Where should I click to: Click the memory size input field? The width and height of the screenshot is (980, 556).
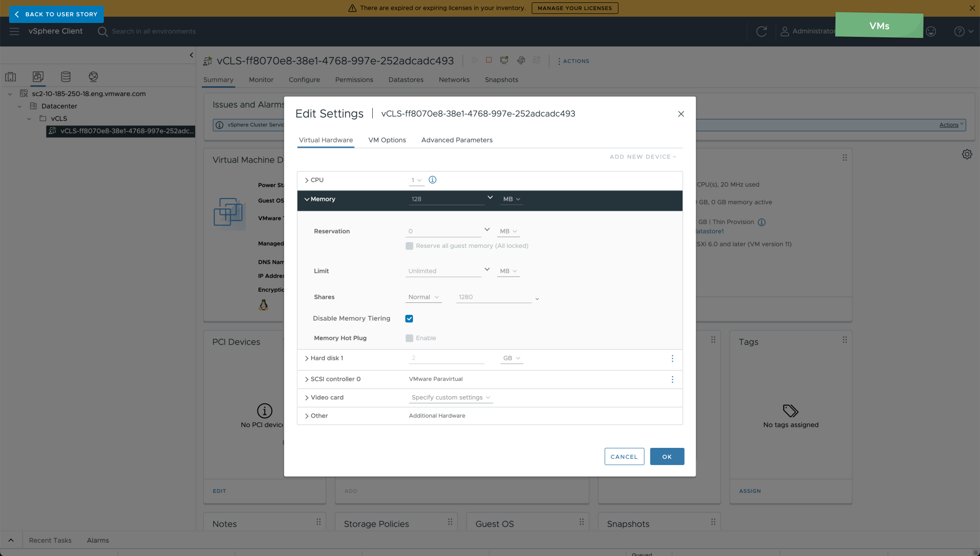[x=446, y=199]
